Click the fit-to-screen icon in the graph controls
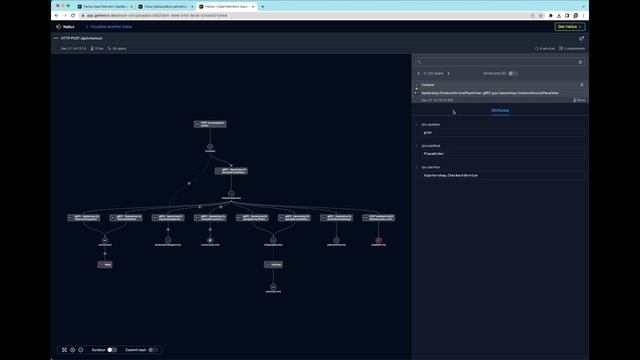The image size is (640, 360). (64, 350)
